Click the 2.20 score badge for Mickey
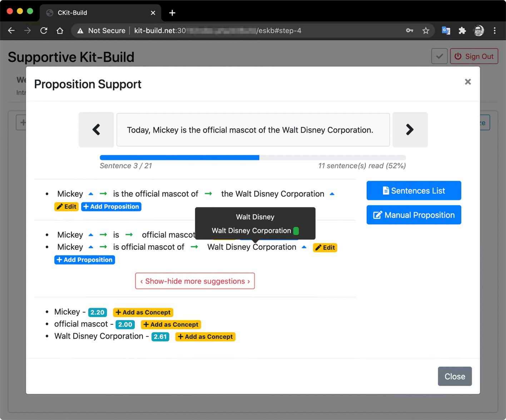 [x=97, y=312]
